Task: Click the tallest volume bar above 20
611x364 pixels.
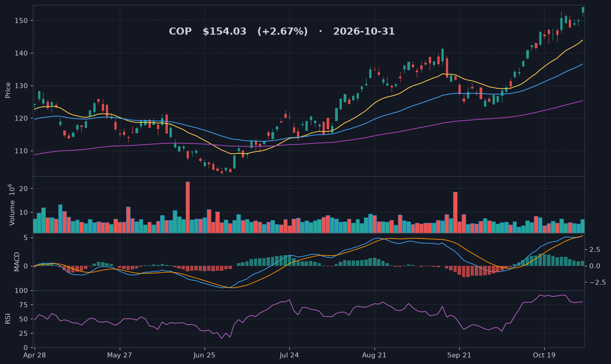Action: pyautogui.click(x=188, y=207)
